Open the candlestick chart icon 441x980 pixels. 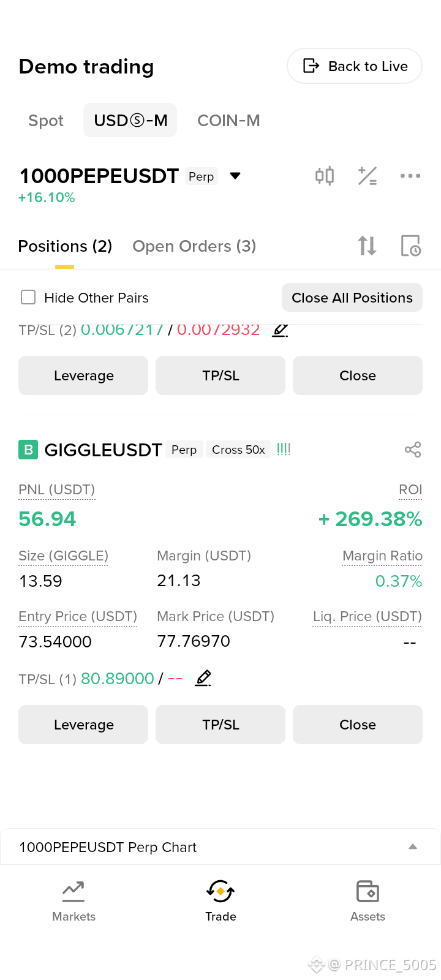tap(325, 176)
